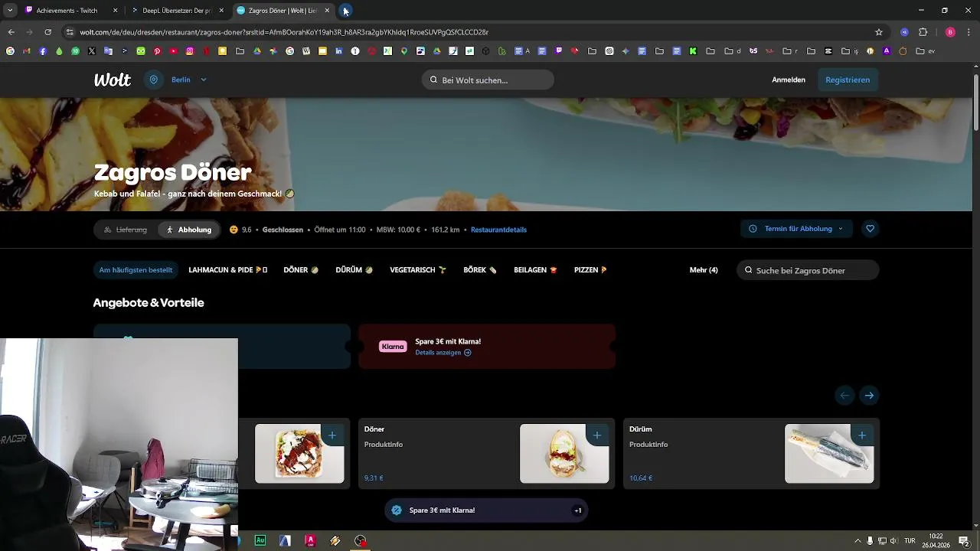Click the 'Suche bei Zagros Döner' field
This screenshot has height=551, width=980.
(808, 270)
